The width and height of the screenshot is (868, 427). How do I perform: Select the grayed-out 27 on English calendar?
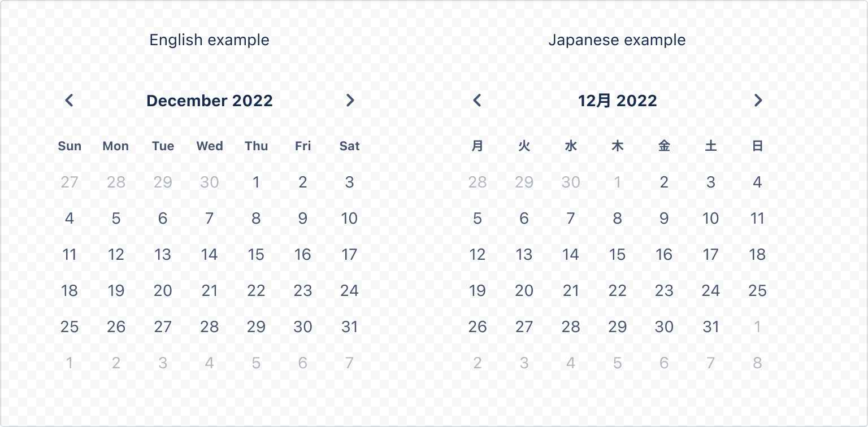coord(69,182)
